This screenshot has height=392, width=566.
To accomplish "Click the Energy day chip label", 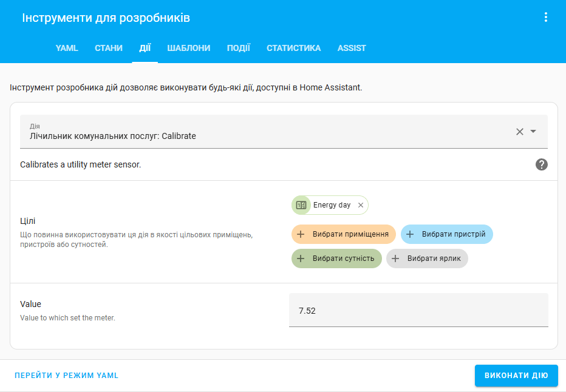I will click(x=332, y=205).
